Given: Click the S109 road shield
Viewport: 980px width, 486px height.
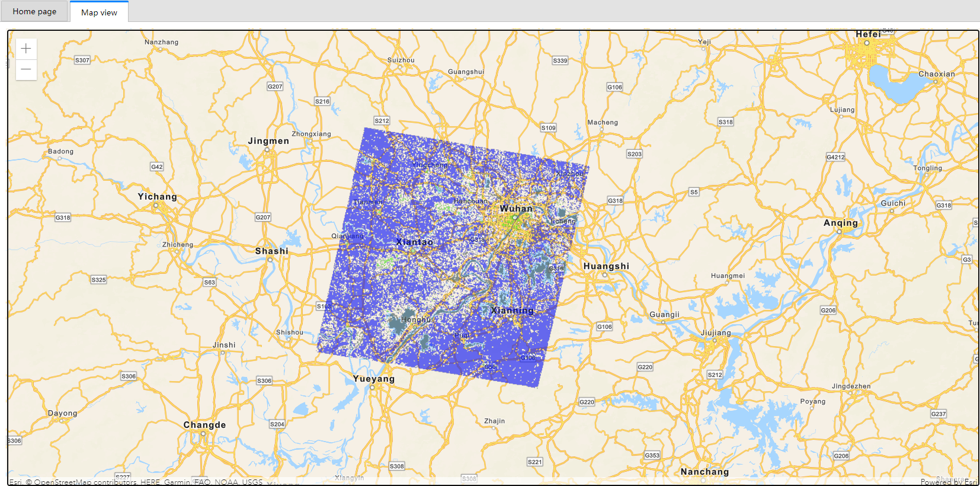Looking at the screenshot, I should click(x=549, y=128).
